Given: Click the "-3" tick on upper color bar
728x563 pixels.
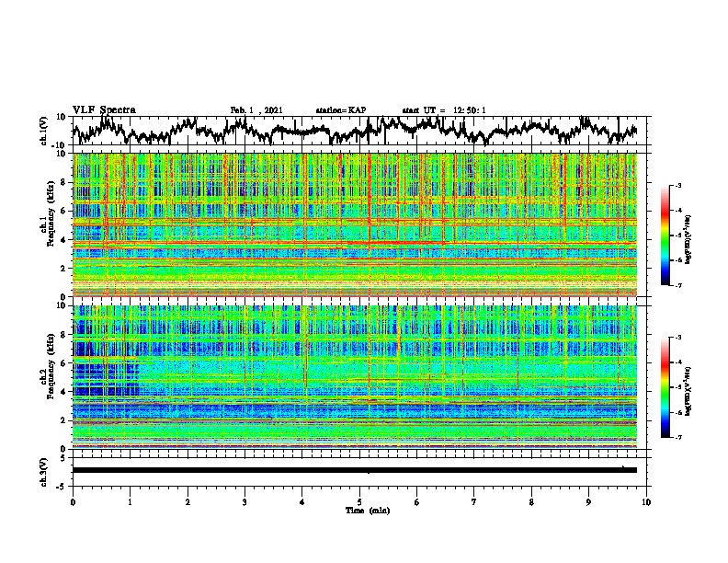Looking at the screenshot, I should (x=677, y=186).
